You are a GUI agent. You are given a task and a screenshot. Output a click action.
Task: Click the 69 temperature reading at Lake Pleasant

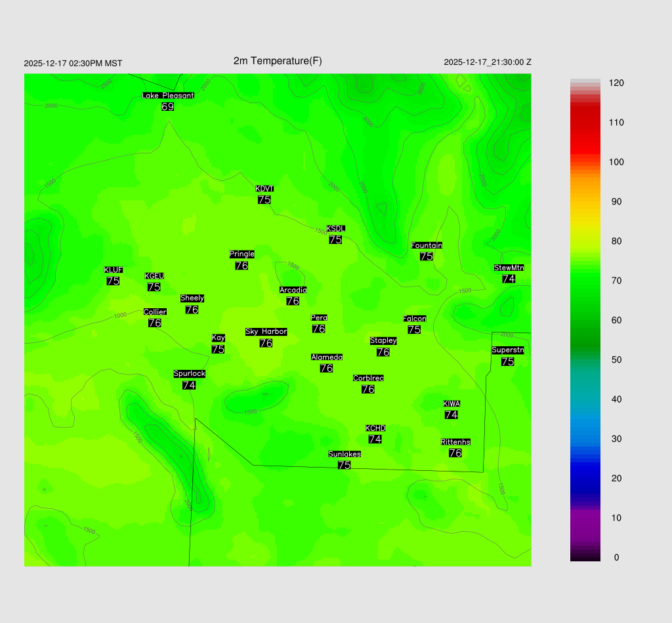[168, 106]
